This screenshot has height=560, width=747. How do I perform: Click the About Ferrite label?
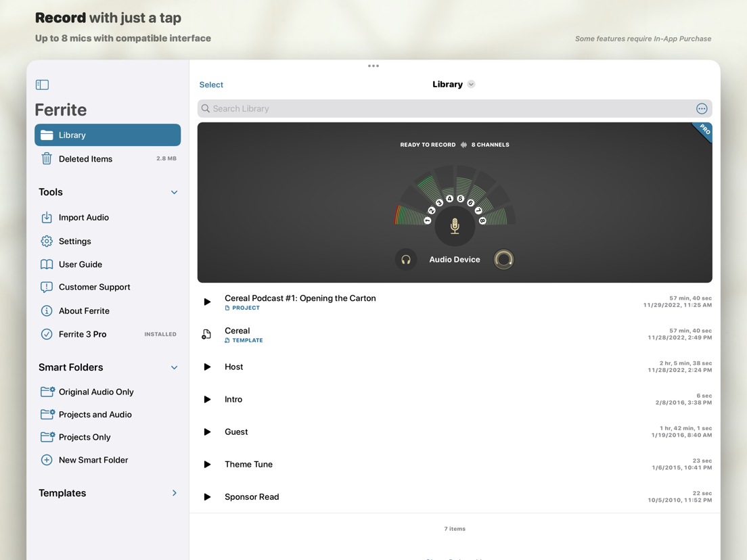tap(85, 311)
